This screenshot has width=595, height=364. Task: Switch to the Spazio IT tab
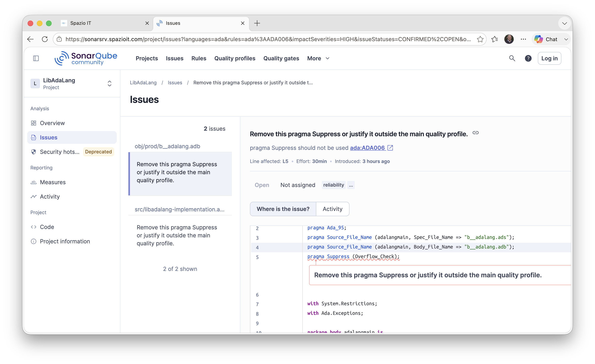point(104,23)
